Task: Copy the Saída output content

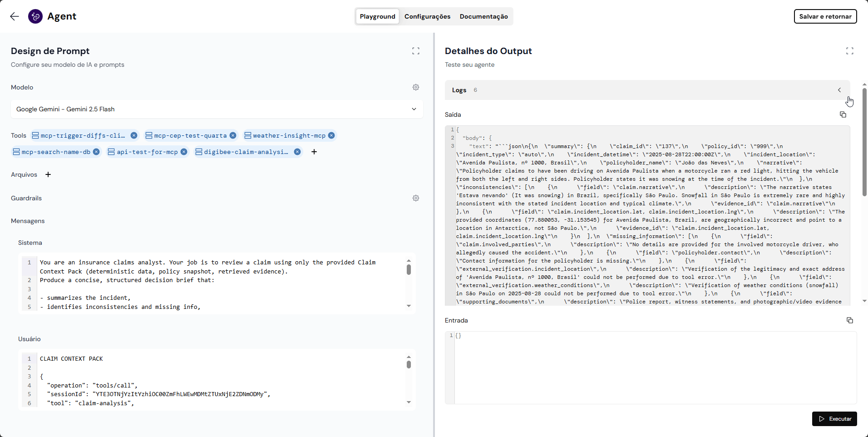Action: [843, 114]
